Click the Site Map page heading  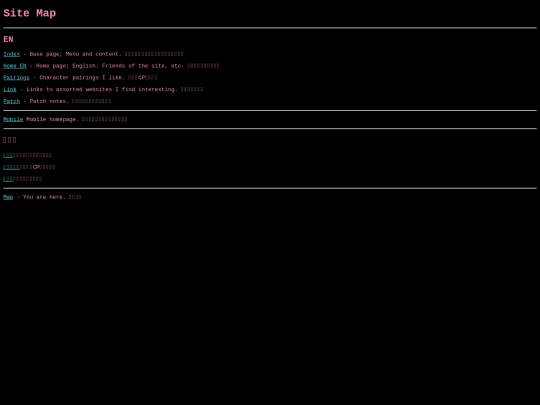[x=30, y=13]
